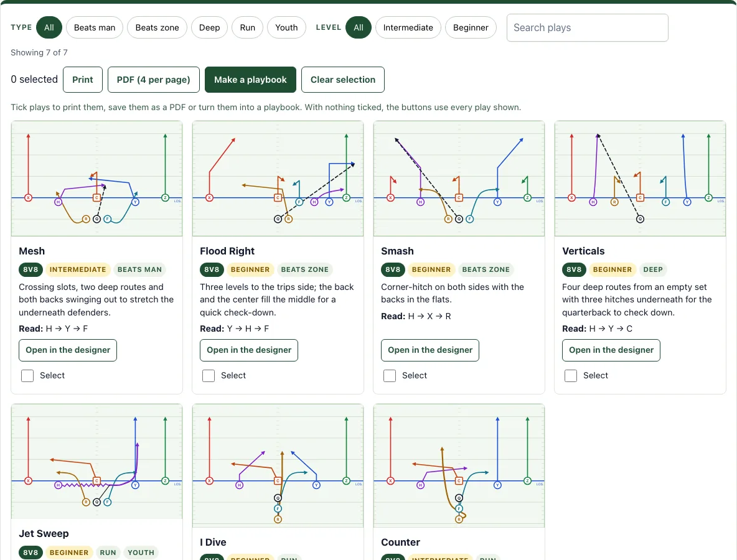
Task: Show only Run plays
Action: coord(247,28)
